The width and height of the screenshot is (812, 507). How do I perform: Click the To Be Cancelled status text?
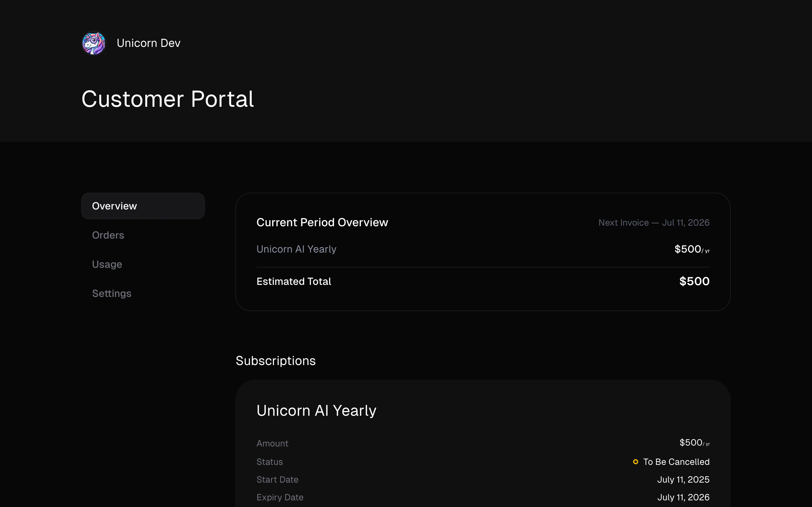click(676, 462)
